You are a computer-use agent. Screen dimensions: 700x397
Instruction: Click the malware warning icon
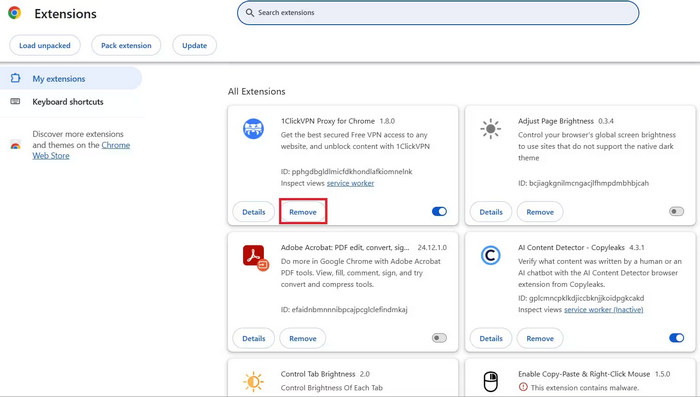click(523, 387)
